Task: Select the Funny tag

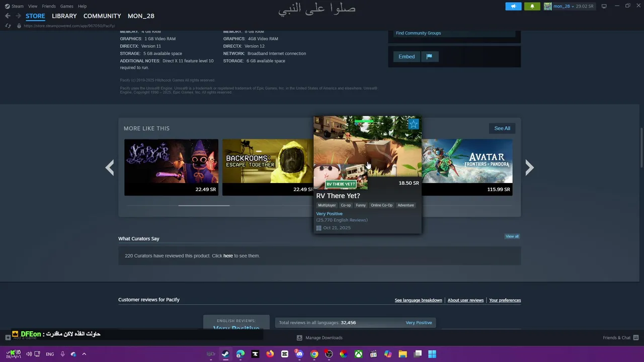Action: 361,205
